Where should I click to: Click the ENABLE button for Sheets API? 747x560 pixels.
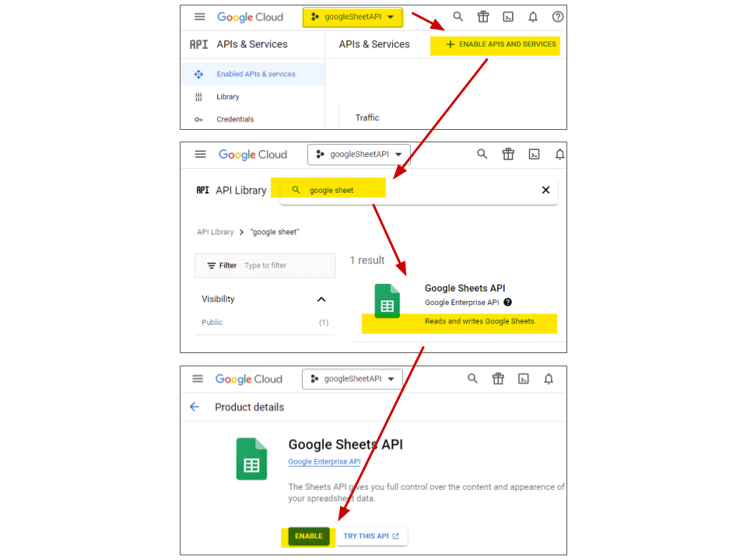(x=309, y=536)
